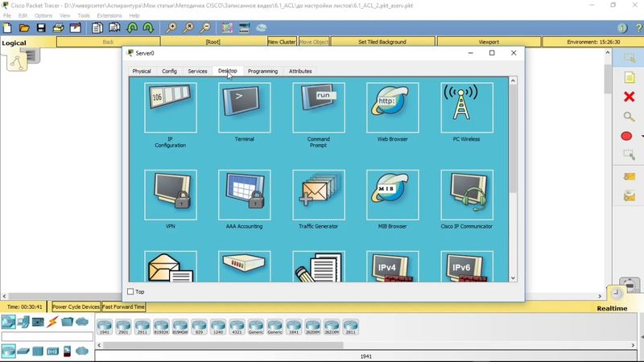
Task: Open the Extensions menu
Action: (109, 15)
